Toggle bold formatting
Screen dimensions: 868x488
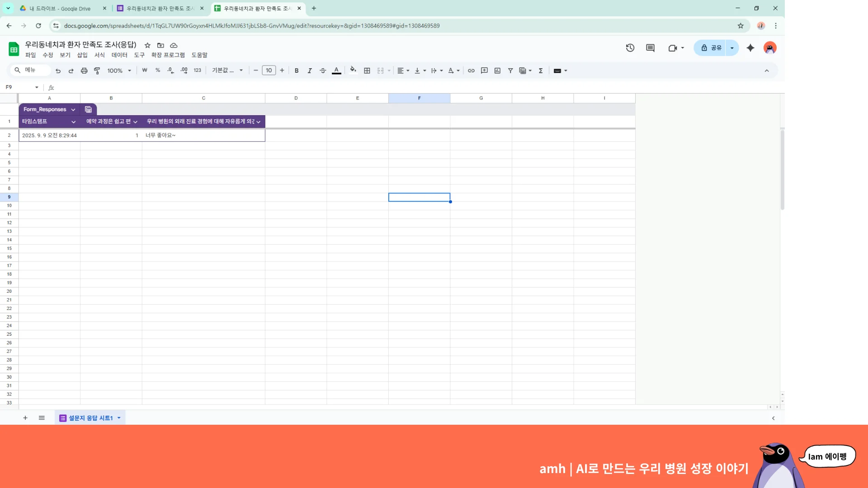click(297, 70)
